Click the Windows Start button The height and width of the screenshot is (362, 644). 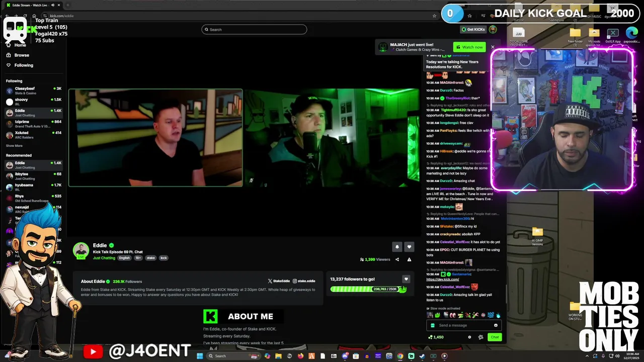(x=200, y=356)
